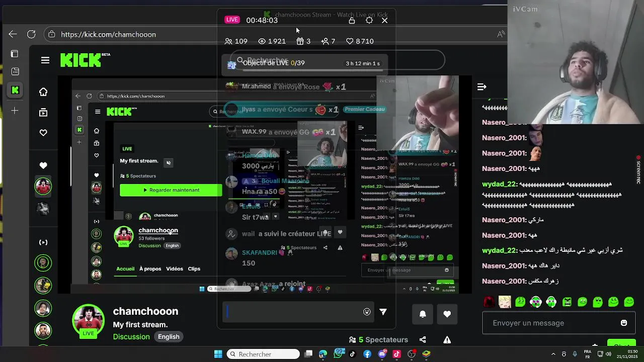Insert the blonde anime face emote
This screenshot has height=362, width=644.
pyautogui.click(x=505, y=302)
